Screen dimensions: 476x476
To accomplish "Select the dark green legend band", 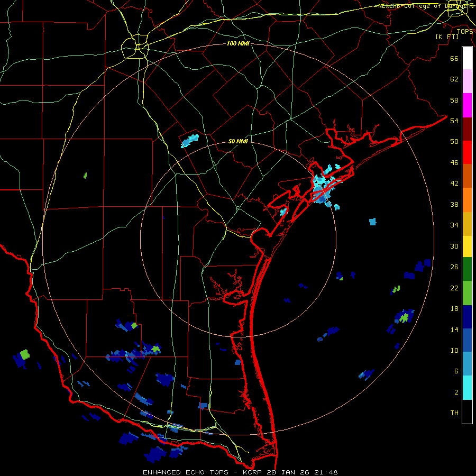I will pyautogui.click(x=467, y=269).
